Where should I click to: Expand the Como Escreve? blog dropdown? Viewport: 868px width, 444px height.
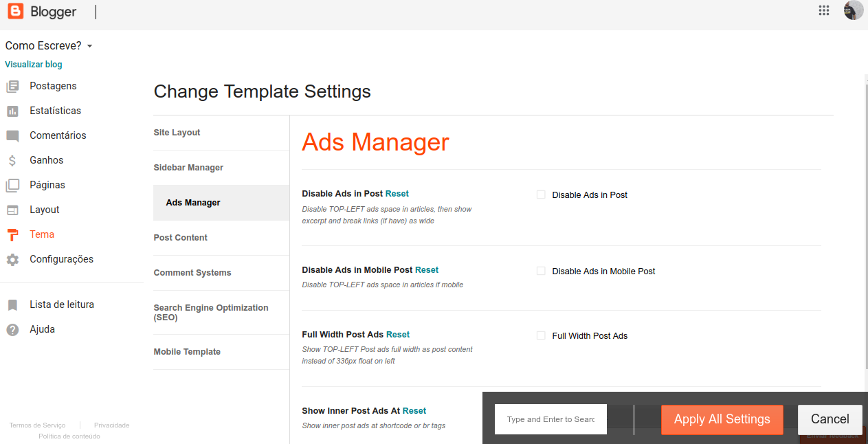click(x=89, y=46)
